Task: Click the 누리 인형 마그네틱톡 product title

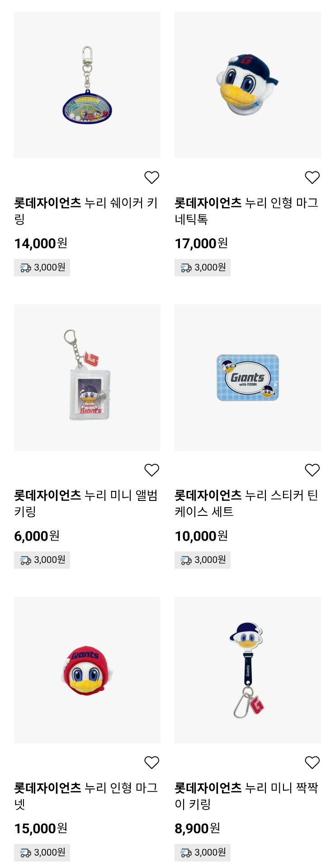Action: [246, 211]
